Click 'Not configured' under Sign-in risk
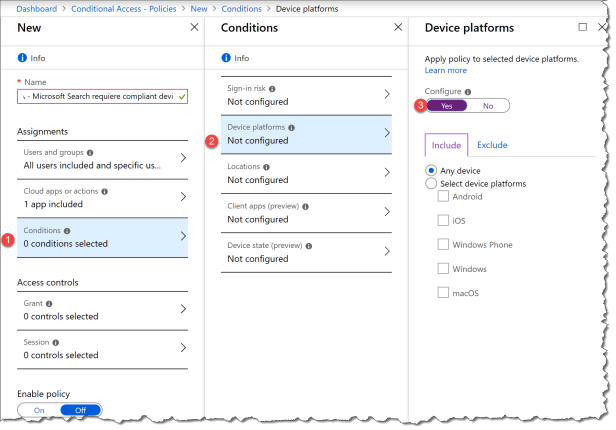This screenshot has width=616, height=430. pyautogui.click(x=258, y=102)
